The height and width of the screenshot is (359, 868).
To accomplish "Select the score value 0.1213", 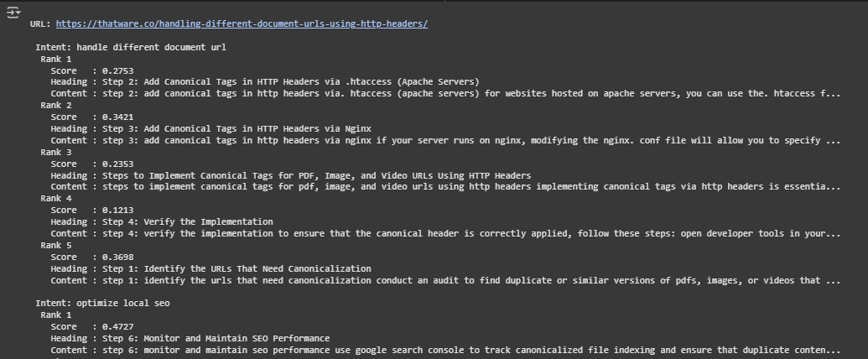I will [x=117, y=210].
